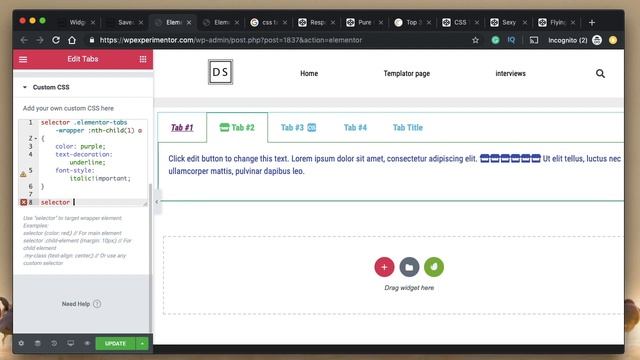Switch to the Resp browser tab
This screenshot has height=360, width=640.
tap(317, 22)
